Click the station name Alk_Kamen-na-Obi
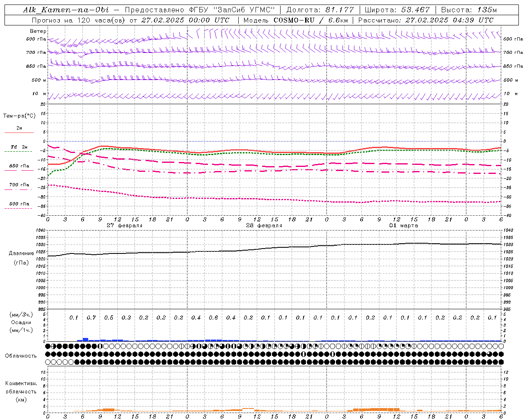525x420 pixels. (66, 10)
